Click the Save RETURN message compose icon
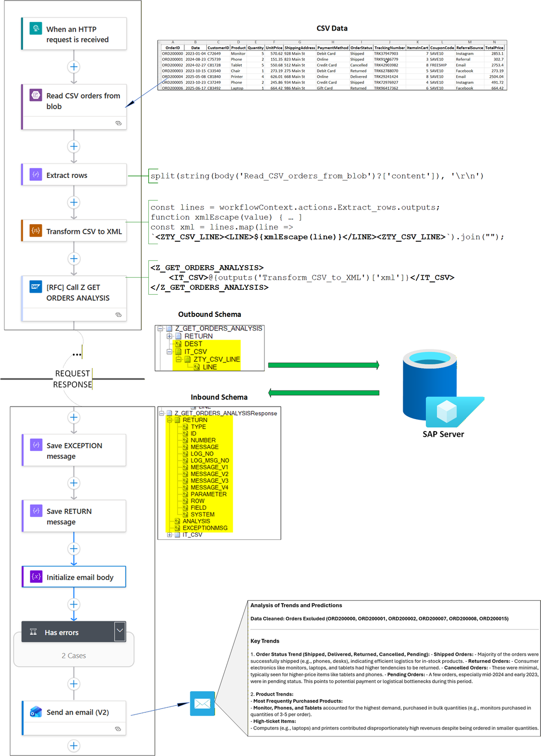This screenshot has height=756, width=541. (x=36, y=510)
